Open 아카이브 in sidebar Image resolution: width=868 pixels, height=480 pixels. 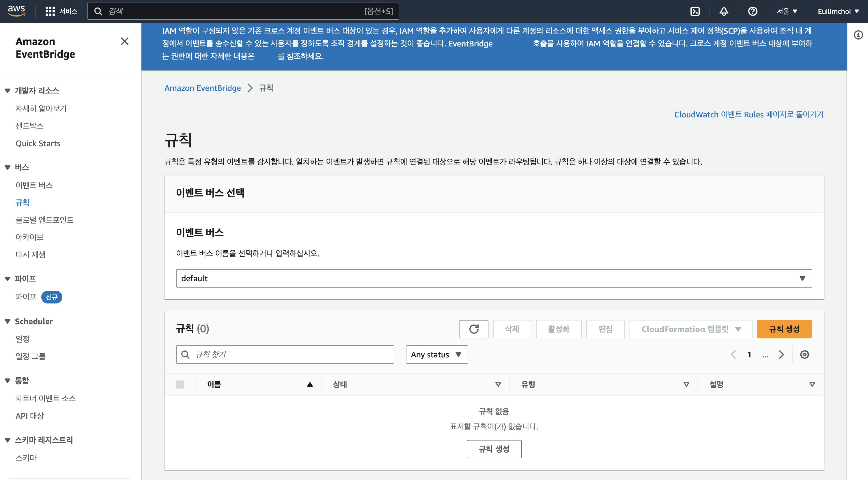coord(29,237)
